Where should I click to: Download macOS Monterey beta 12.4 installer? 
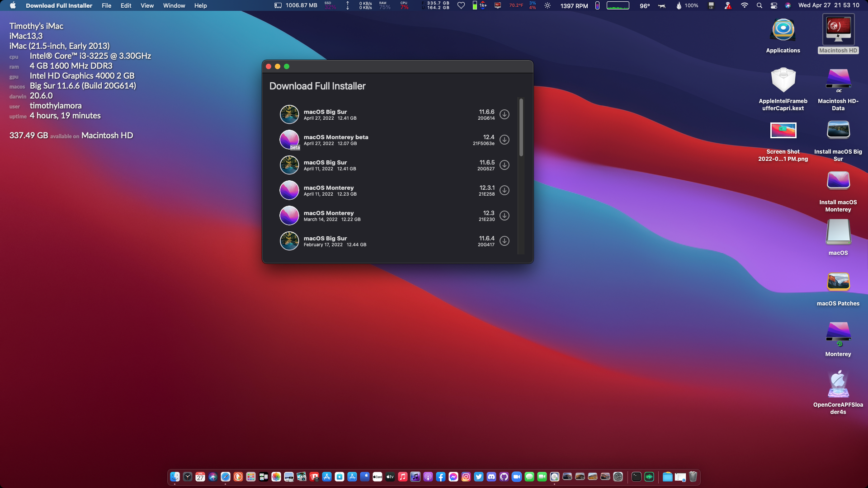(505, 140)
